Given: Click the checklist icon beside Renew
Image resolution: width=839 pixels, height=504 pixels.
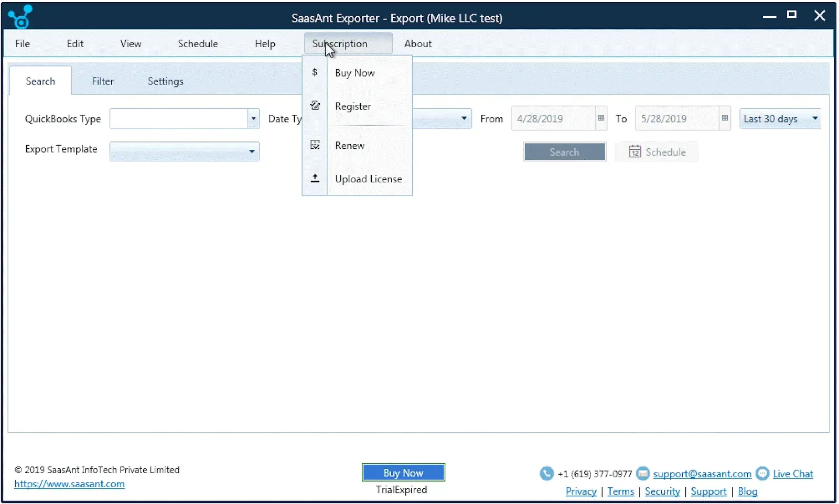Looking at the screenshot, I should tap(315, 145).
